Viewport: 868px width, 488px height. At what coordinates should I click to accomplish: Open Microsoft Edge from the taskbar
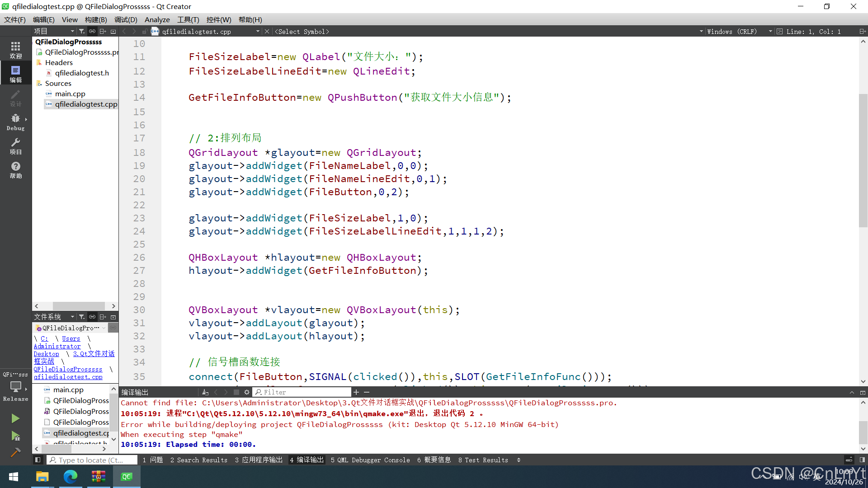(70, 476)
